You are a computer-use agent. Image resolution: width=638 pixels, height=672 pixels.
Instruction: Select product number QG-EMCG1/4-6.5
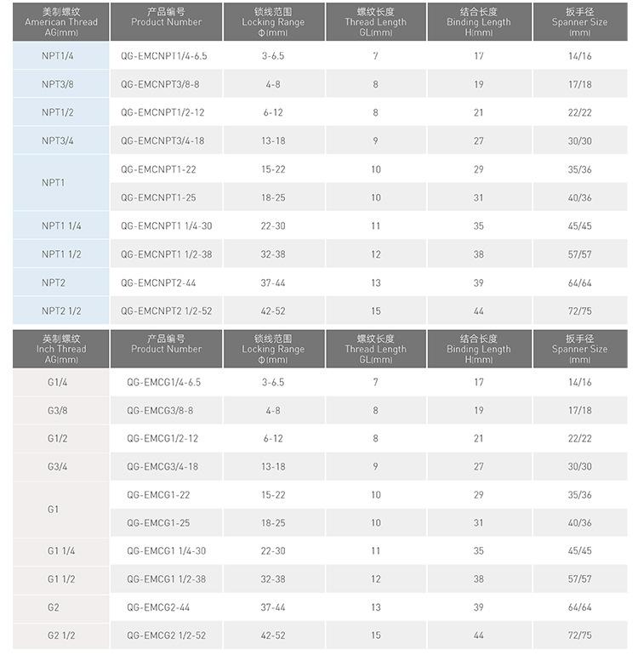pos(167,382)
